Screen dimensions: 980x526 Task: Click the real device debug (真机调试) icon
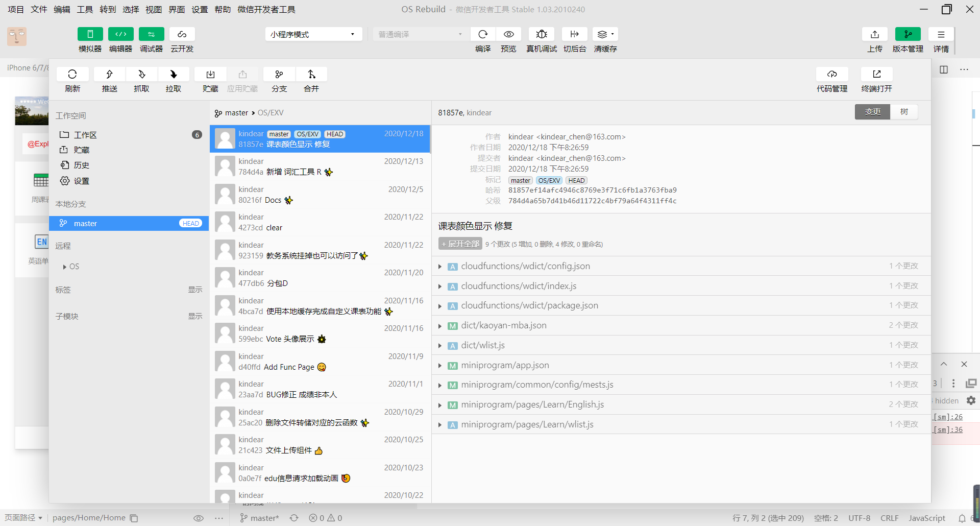tap(542, 34)
